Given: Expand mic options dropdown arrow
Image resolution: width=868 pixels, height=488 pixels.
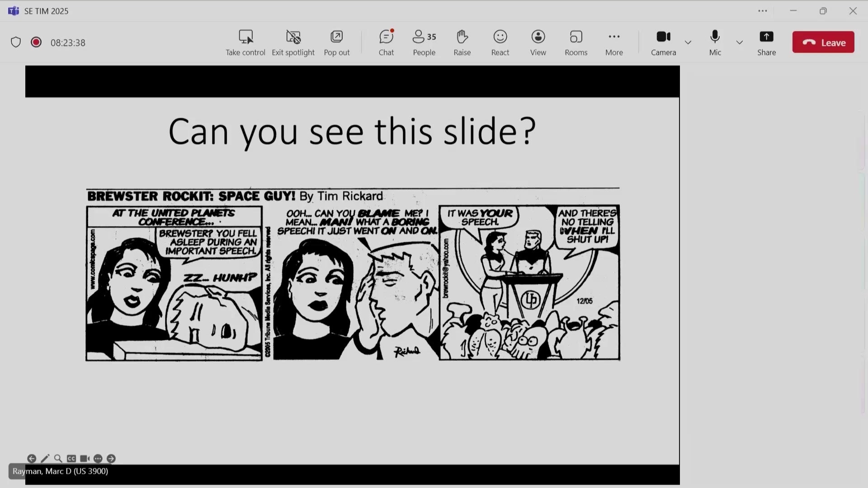Looking at the screenshot, I should [x=740, y=42].
